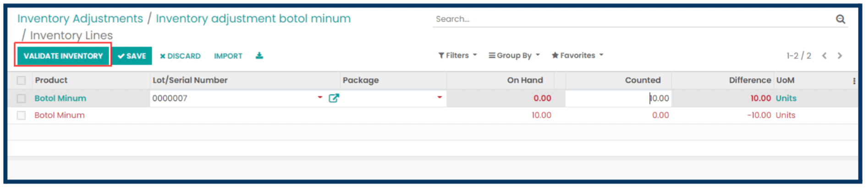Click the download export icon
868x189 pixels.
(259, 56)
